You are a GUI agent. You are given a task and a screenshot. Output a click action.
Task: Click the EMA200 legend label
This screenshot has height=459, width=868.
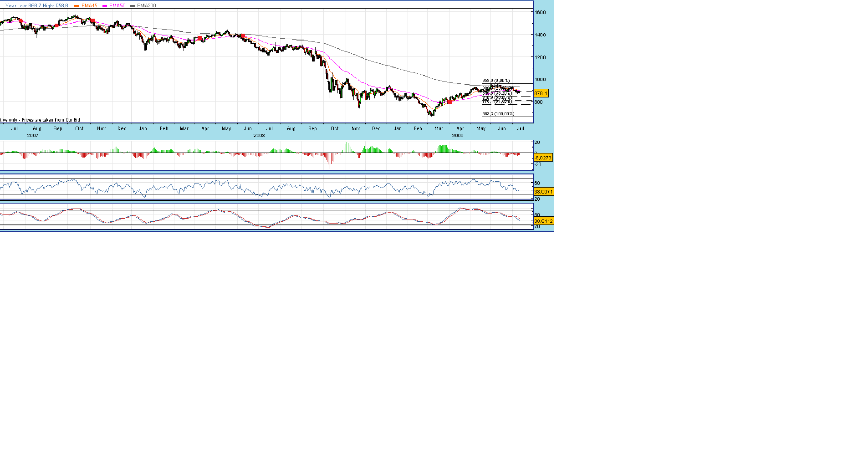(x=146, y=5)
